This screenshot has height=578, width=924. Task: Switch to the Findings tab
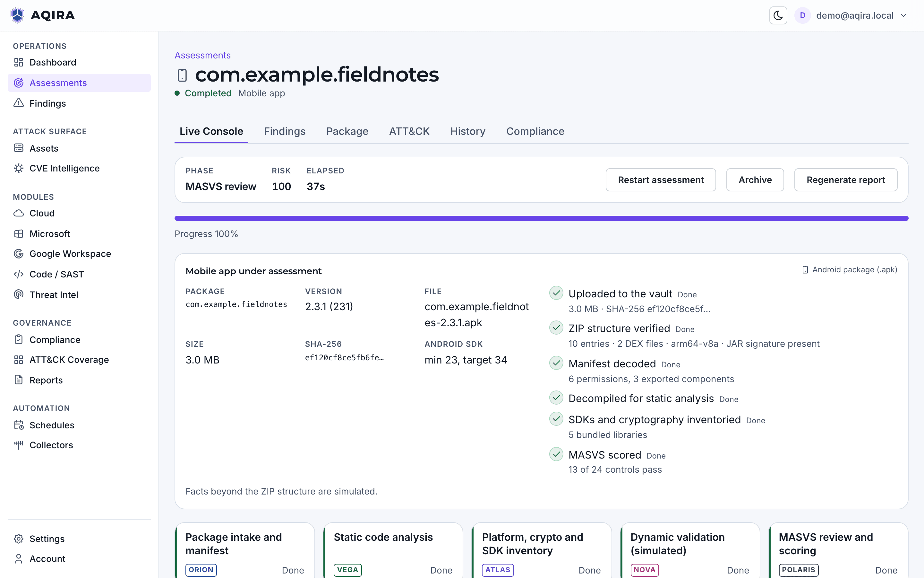[x=285, y=132]
